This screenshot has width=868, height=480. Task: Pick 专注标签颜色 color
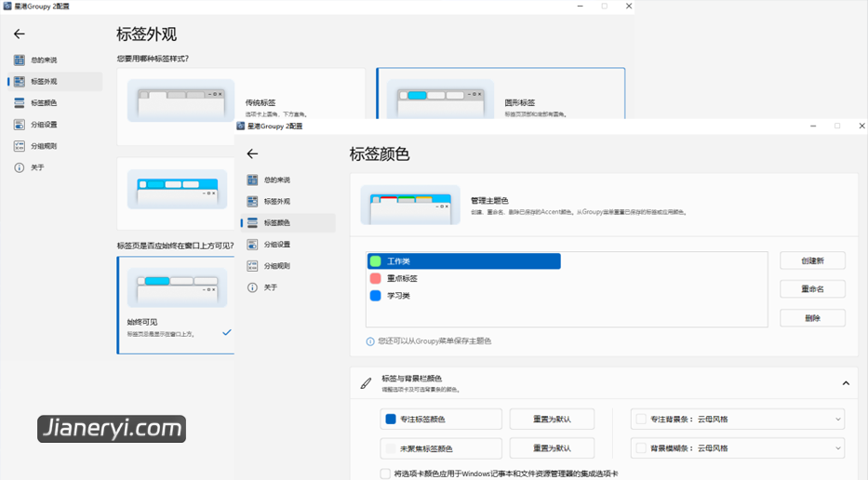[441, 420]
